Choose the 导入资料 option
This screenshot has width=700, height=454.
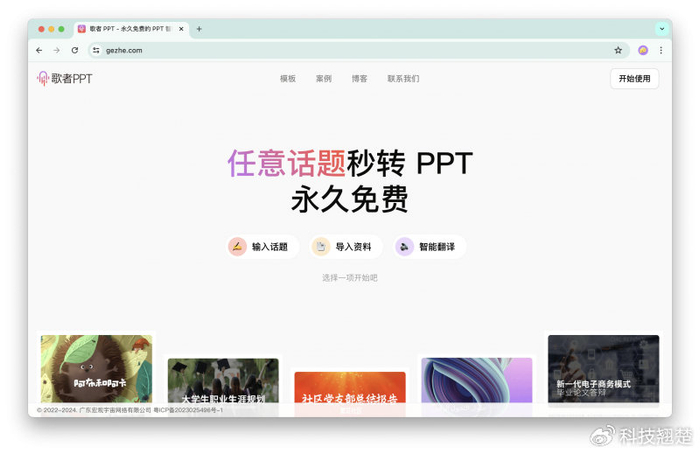[x=346, y=246]
